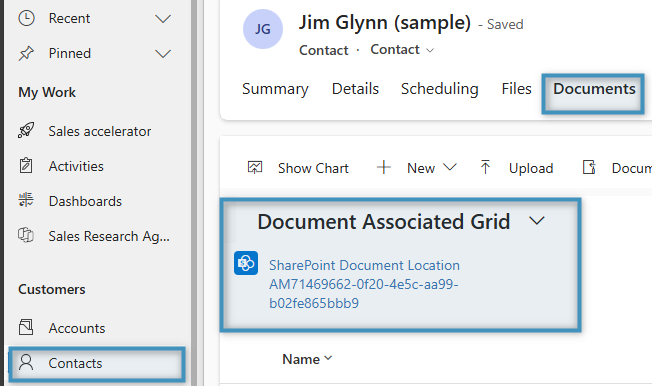Click the Document Associated Grid title

[x=383, y=221]
